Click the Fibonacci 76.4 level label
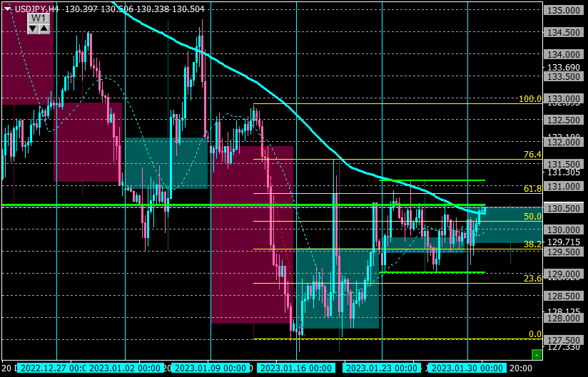This screenshot has width=588, height=377. pos(532,154)
